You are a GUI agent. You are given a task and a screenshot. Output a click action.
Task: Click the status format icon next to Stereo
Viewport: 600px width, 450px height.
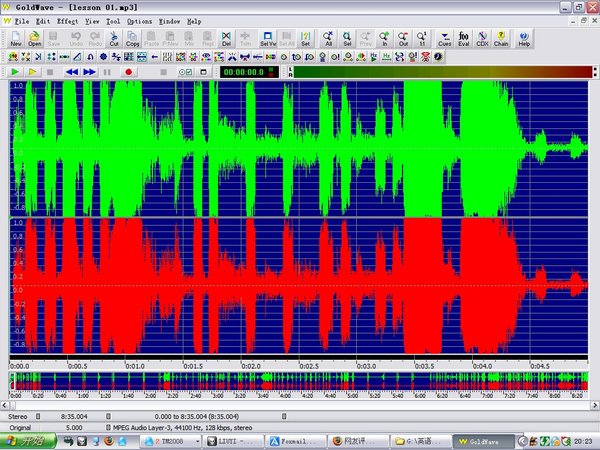pos(38,416)
